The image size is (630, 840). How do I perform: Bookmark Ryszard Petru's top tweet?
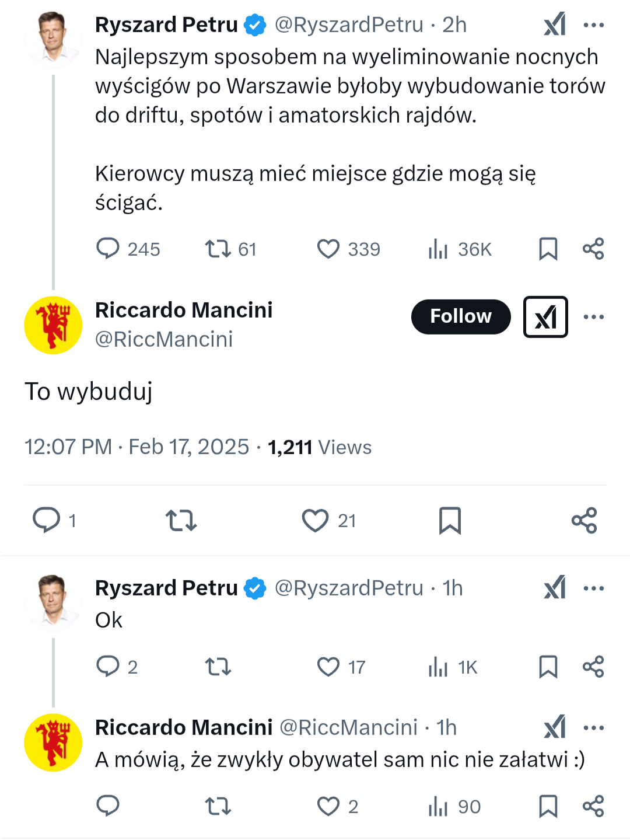548,249
